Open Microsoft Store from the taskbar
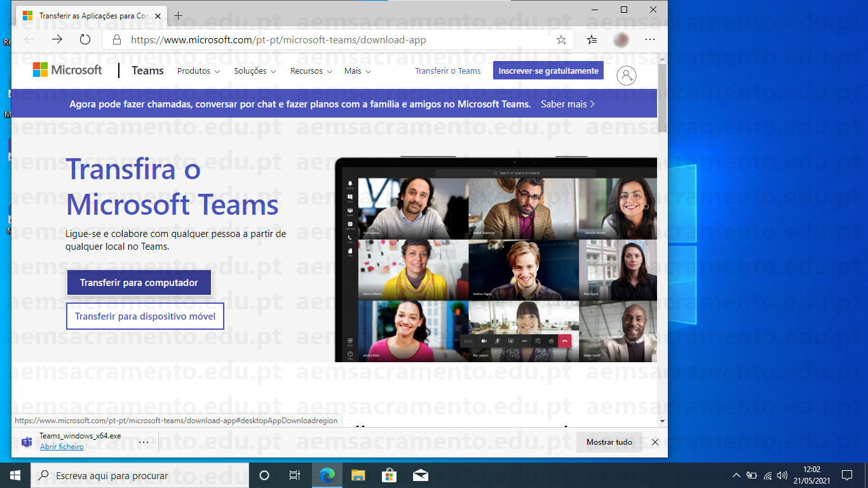The width and height of the screenshot is (868, 488). [389, 475]
